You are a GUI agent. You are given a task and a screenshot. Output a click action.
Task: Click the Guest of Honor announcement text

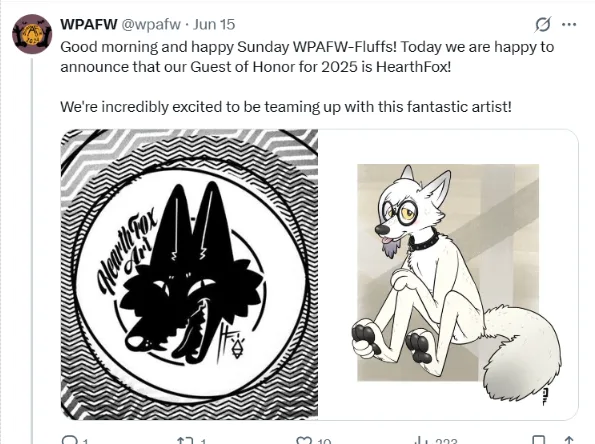coord(307,57)
